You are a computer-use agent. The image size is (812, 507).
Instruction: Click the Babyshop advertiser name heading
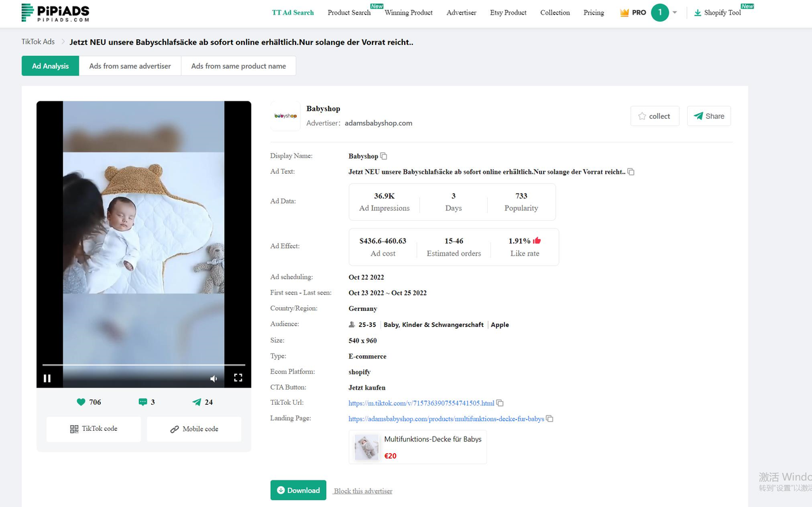[x=324, y=109]
